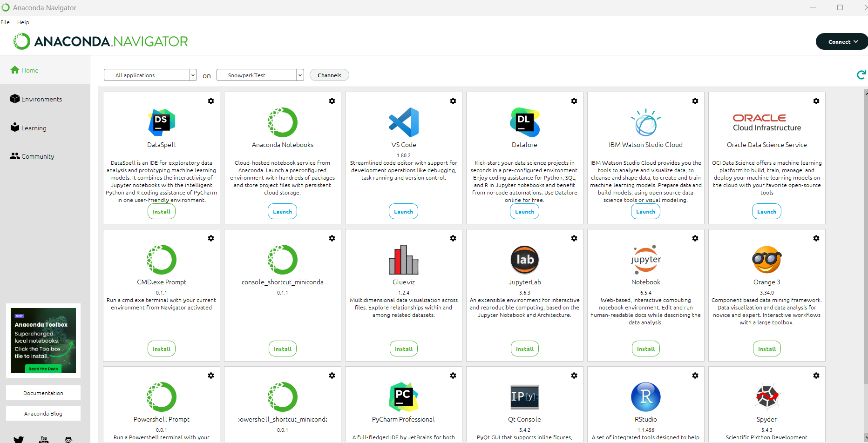Open the Documentation link button
The height and width of the screenshot is (443, 868).
(43, 393)
